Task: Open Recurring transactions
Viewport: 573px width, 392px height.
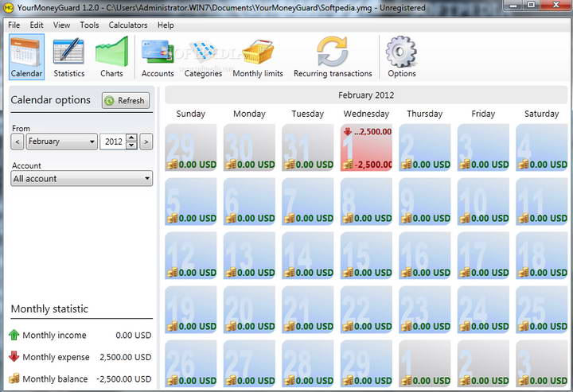Action: click(x=333, y=57)
